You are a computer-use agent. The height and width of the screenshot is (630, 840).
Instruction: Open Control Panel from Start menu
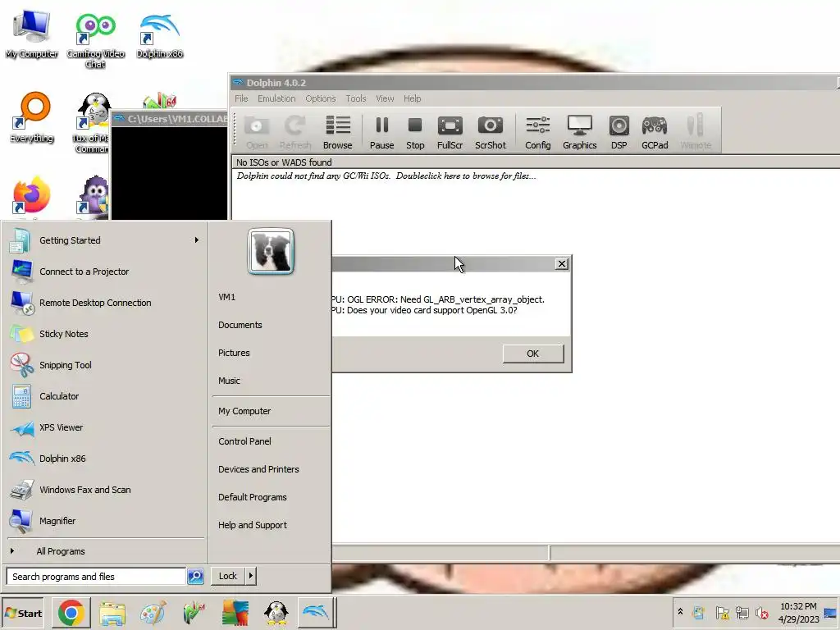coord(244,441)
